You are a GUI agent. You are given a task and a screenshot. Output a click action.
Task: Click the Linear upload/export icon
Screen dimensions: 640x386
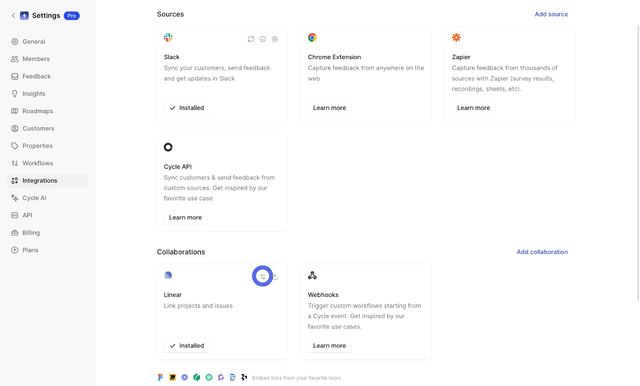click(x=276, y=277)
